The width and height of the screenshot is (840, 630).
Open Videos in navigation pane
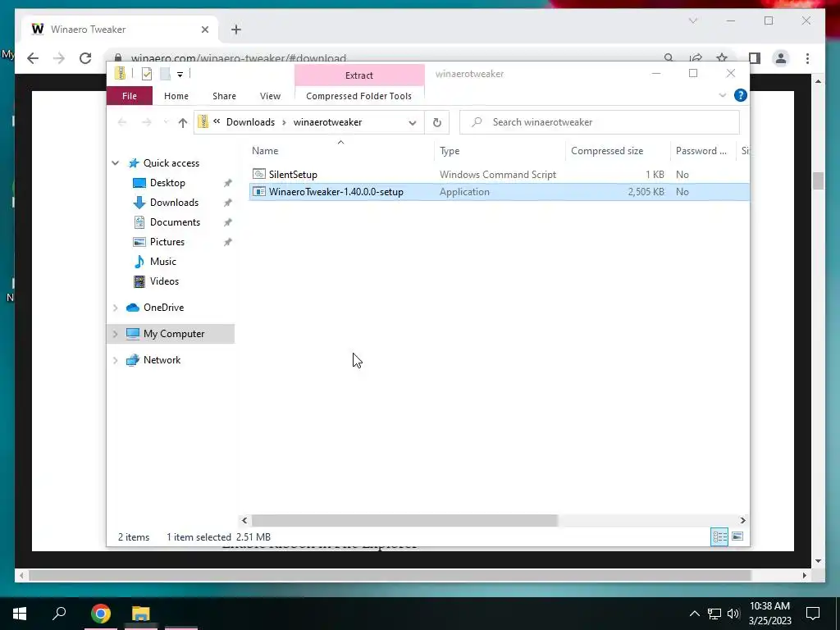tap(164, 281)
